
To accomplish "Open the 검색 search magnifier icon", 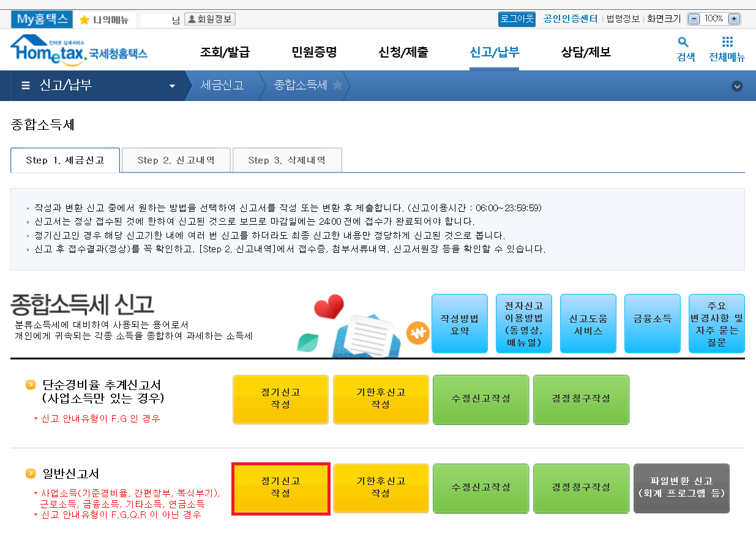I will [683, 42].
